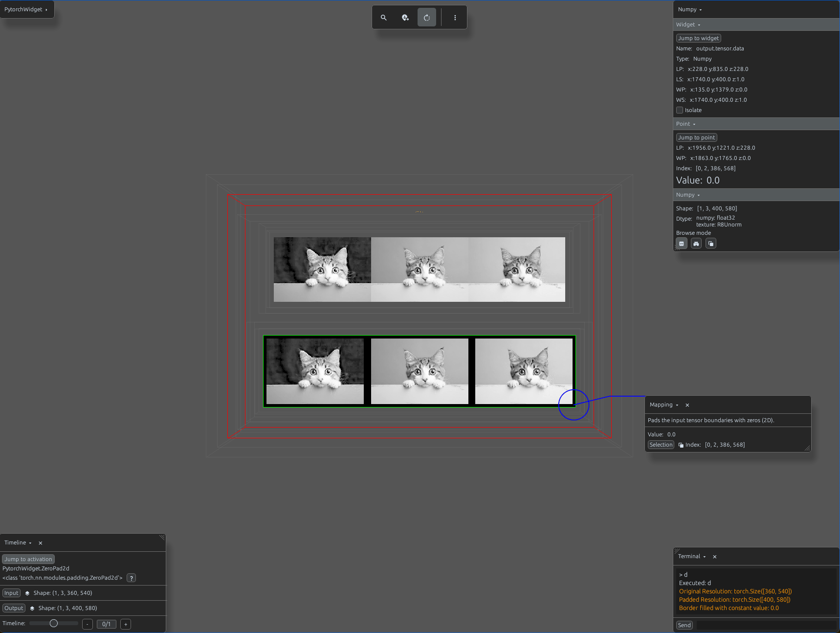This screenshot has width=840, height=633.
Task: Close the Timeline panel
Action: coord(41,543)
